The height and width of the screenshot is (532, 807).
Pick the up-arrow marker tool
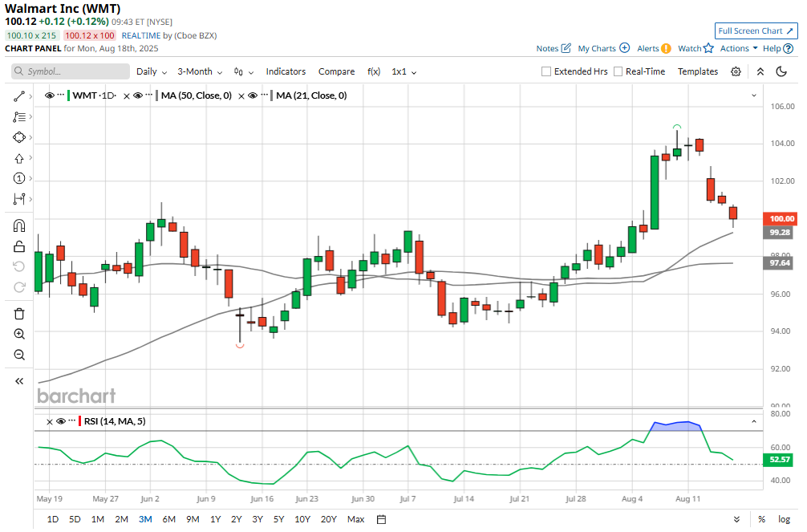click(19, 158)
